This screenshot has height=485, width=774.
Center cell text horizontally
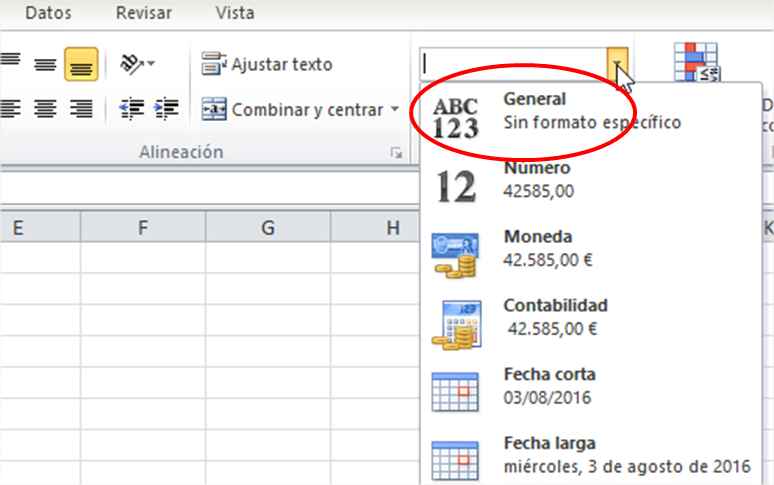[x=45, y=109]
